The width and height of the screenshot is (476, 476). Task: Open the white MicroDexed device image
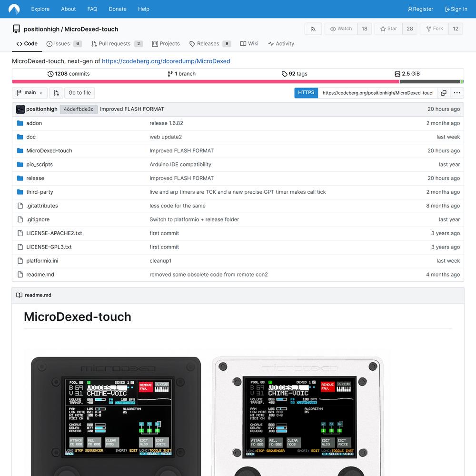click(x=297, y=416)
